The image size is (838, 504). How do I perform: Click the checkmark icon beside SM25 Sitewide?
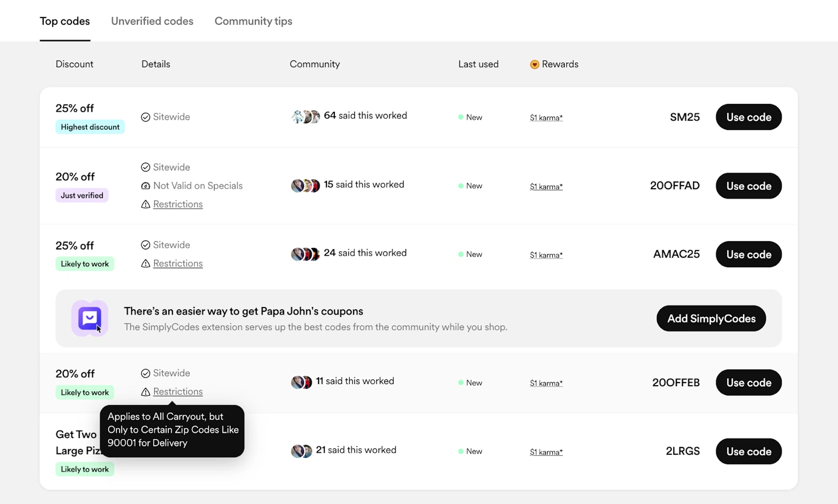145,117
